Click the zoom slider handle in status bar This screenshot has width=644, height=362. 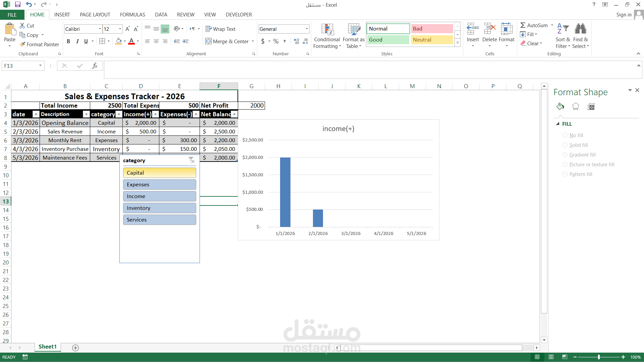[599, 357]
